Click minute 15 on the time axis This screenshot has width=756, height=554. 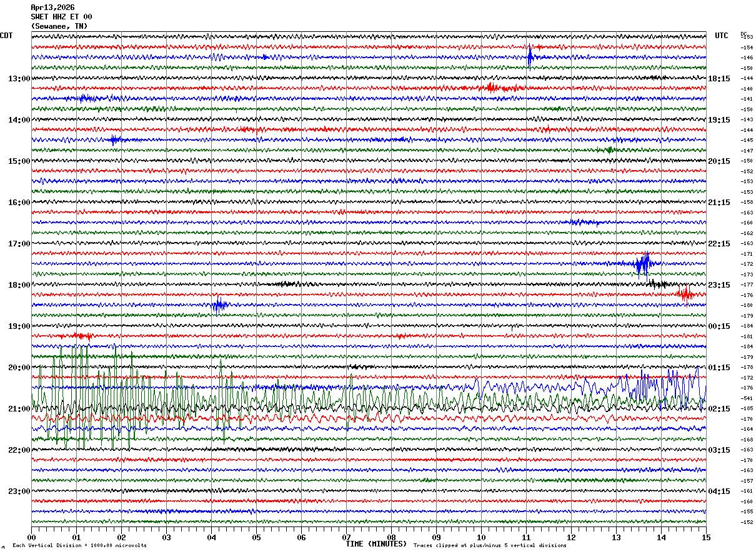tap(705, 537)
